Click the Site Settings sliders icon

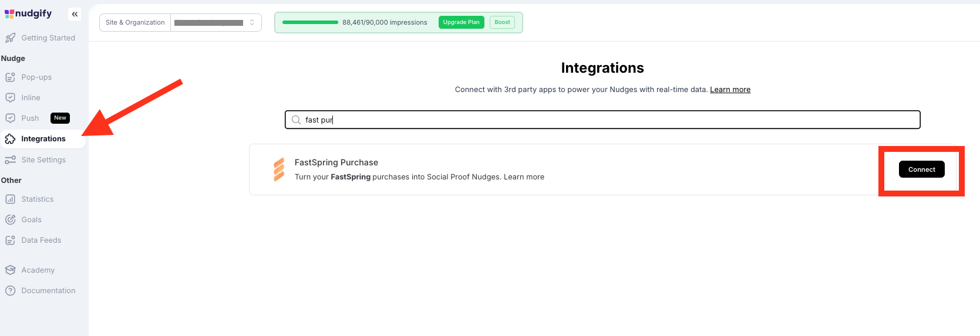click(x=10, y=160)
